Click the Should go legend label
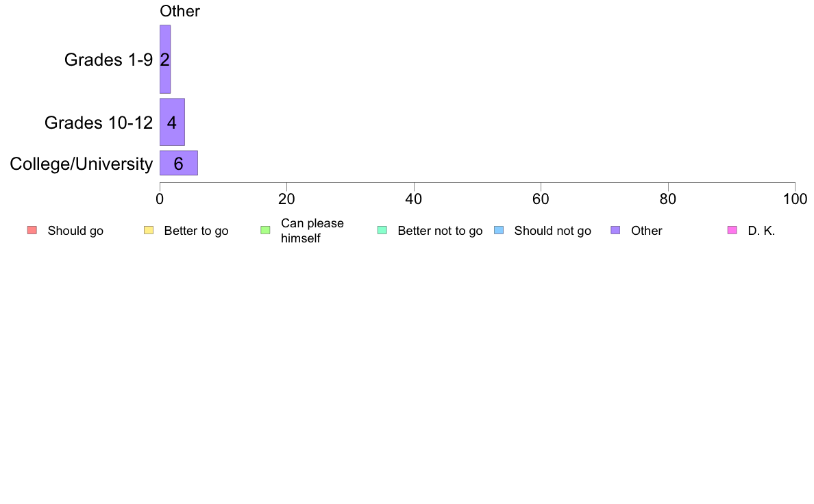 [75, 231]
